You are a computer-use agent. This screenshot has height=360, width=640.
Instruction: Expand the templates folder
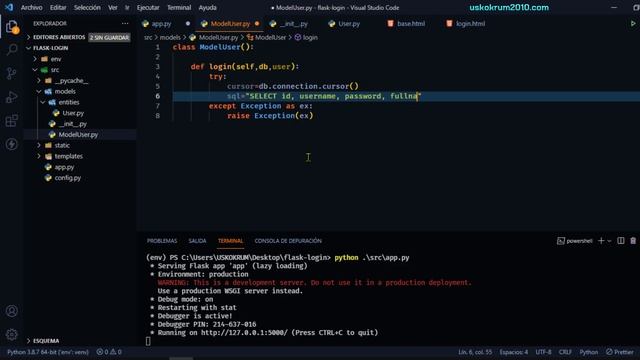click(x=69, y=156)
